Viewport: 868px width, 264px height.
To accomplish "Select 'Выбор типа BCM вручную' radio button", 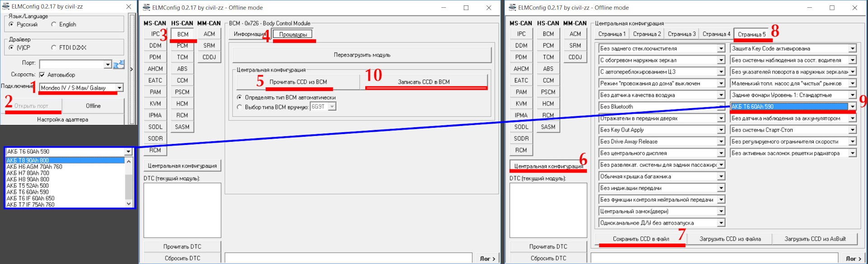I will 240,107.
